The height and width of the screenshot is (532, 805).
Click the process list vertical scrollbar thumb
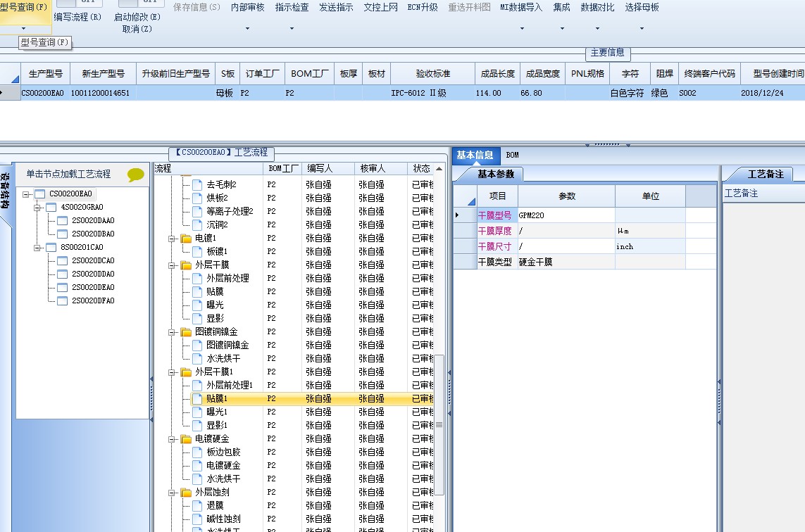[x=439, y=425]
